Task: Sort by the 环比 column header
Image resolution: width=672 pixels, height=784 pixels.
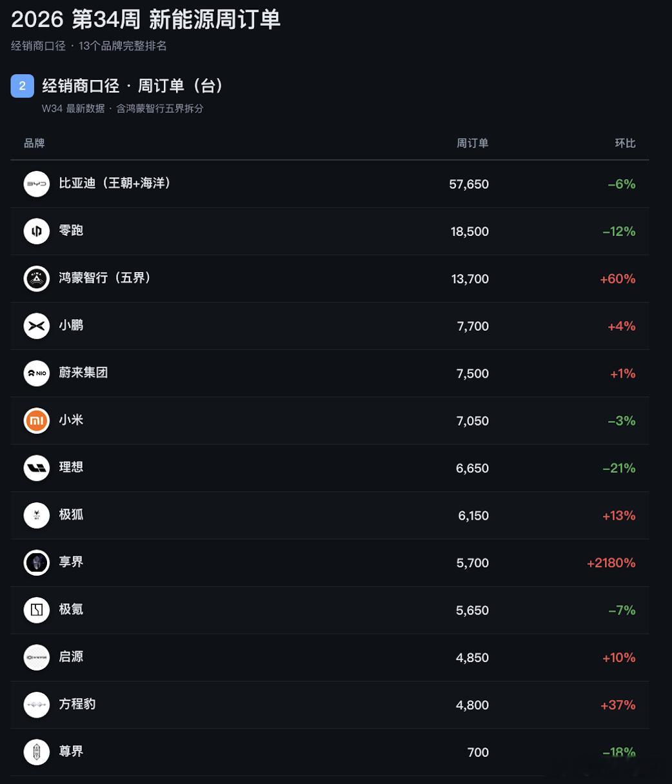Action: (625, 143)
